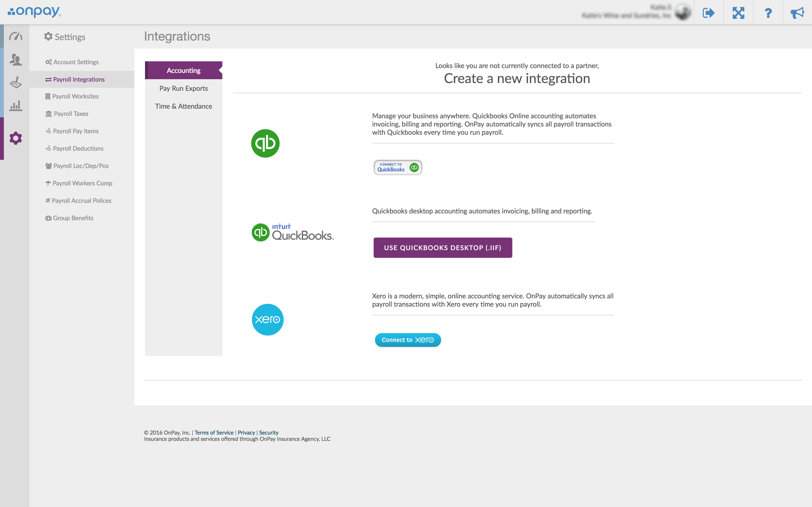Viewport: 812px width, 507px height.
Task: Select the Accounting tab
Action: pyautogui.click(x=183, y=70)
